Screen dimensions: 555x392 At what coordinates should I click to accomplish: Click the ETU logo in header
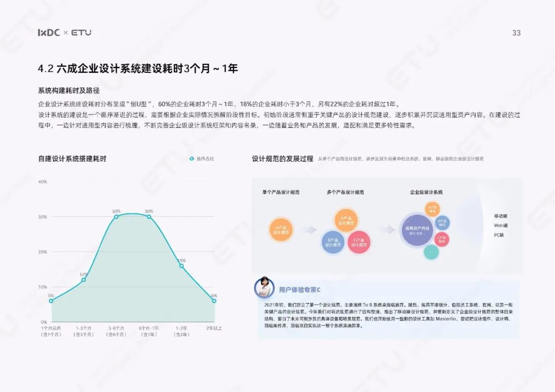click(81, 32)
